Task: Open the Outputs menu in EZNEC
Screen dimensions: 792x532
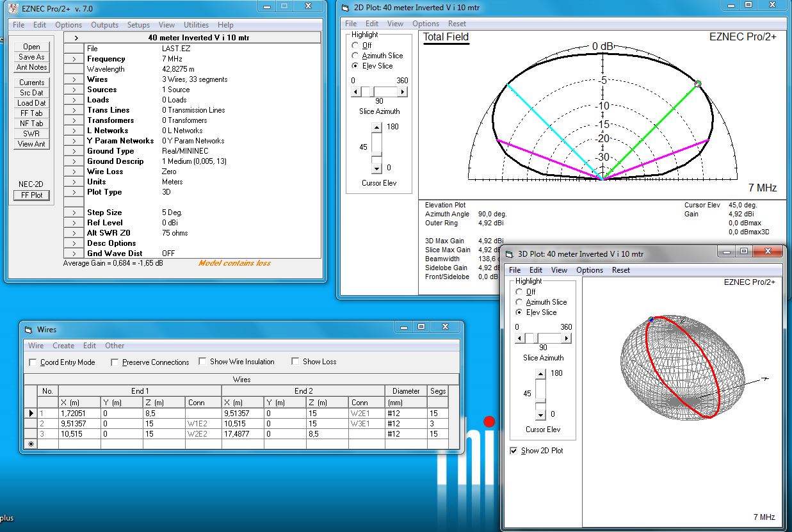Action: [104, 25]
